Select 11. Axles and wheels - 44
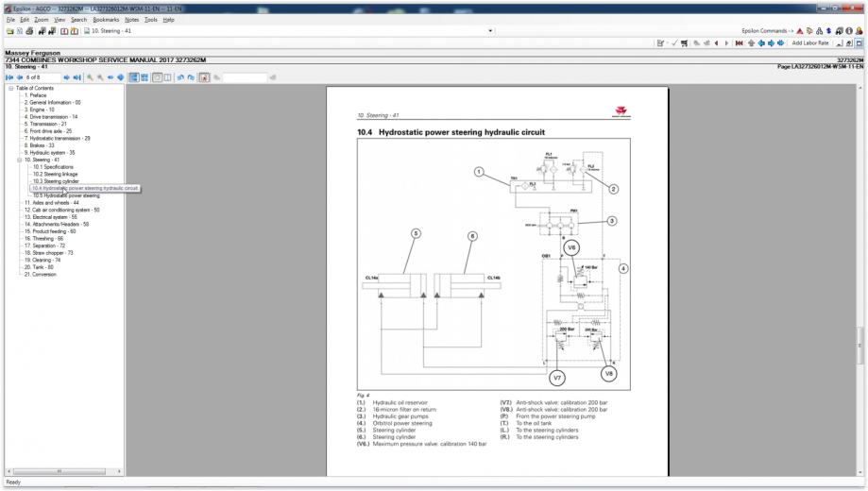 point(51,203)
